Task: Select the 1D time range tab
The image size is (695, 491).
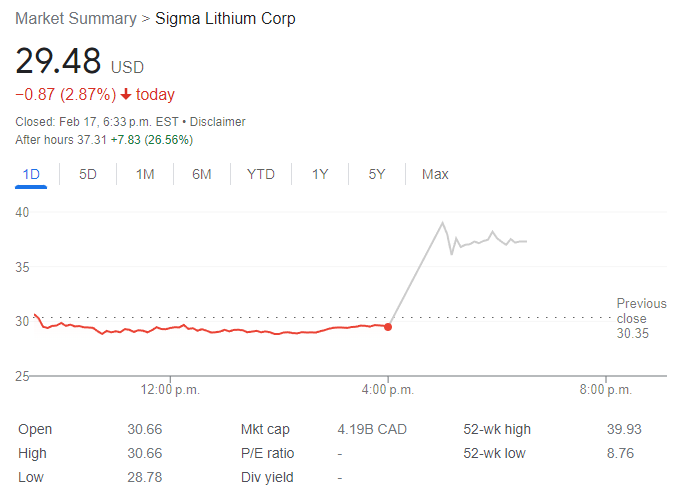Action: [x=31, y=174]
